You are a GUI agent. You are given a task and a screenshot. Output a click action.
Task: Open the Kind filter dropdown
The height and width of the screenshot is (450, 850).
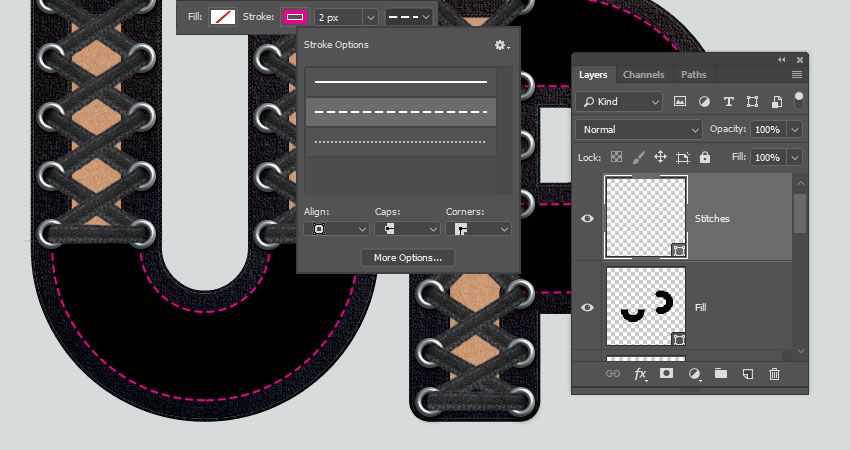tap(619, 101)
